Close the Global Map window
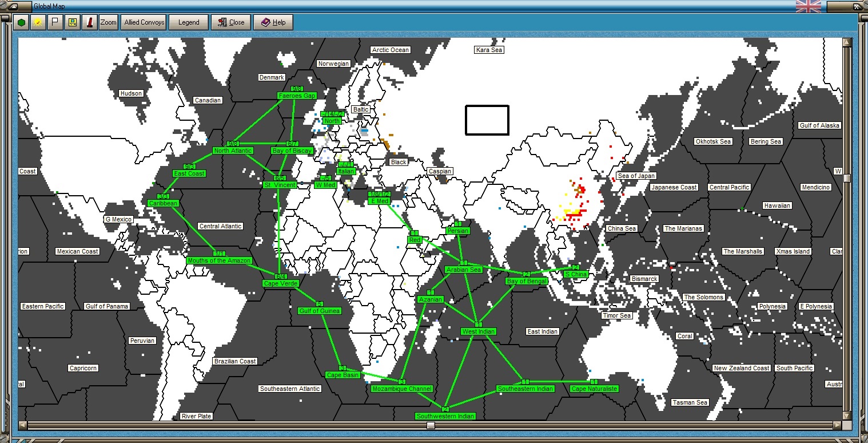 231,22
